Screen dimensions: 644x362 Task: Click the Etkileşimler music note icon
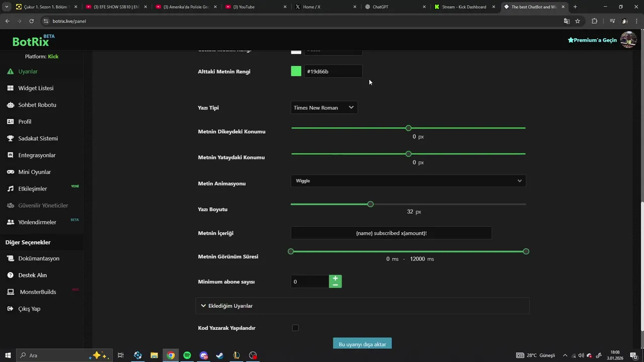pos(10,189)
